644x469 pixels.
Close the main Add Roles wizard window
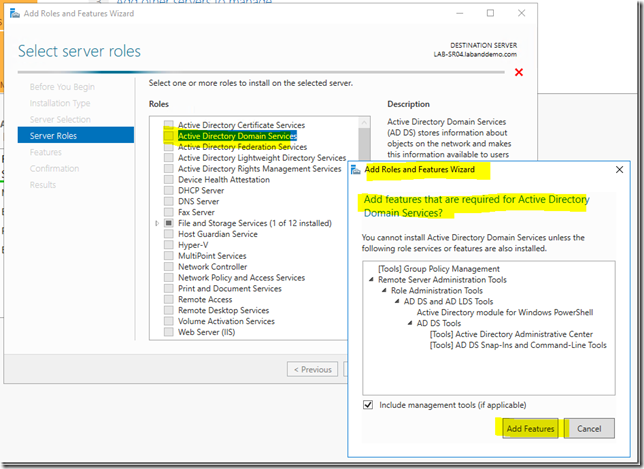(521, 13)
